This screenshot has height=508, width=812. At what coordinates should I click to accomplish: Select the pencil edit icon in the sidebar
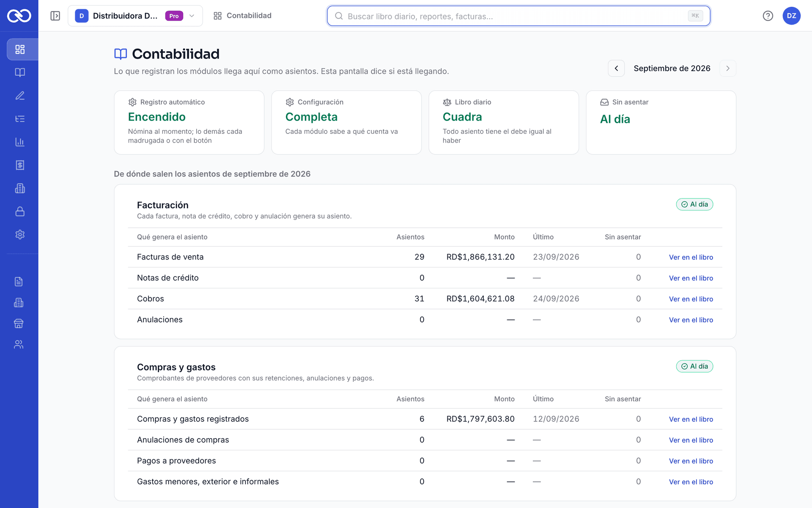tap(20, 96)
